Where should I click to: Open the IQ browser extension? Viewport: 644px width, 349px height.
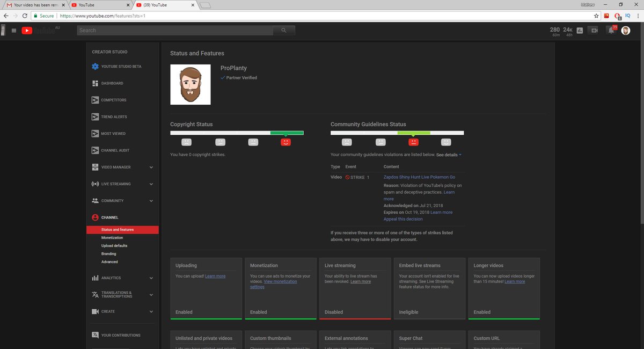pos(627,16)
